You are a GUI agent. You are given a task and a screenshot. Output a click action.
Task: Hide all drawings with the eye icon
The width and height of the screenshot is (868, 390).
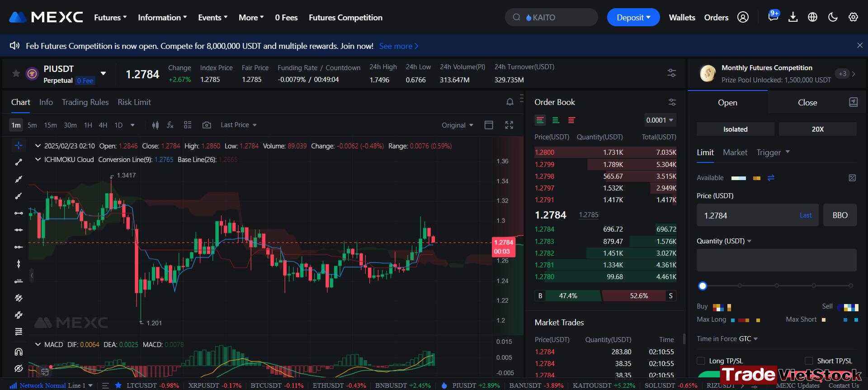[19, 368]
